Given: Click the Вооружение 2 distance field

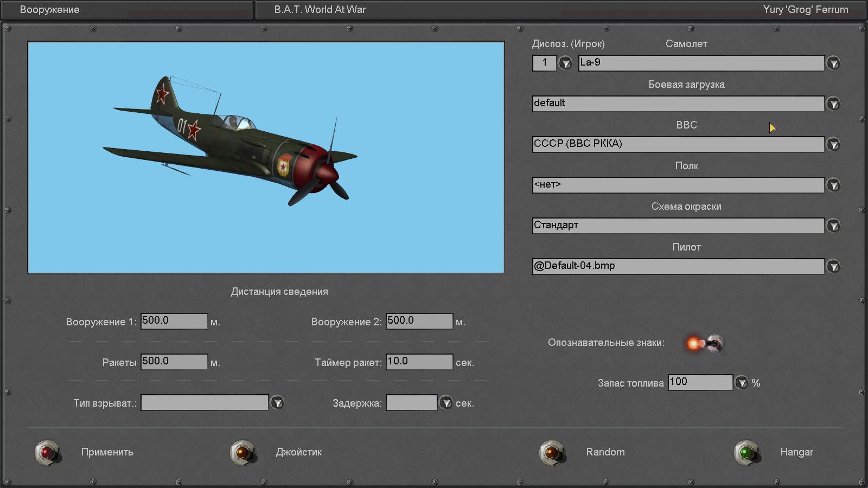Looking at the screenshot, I should tap(419, 321).
